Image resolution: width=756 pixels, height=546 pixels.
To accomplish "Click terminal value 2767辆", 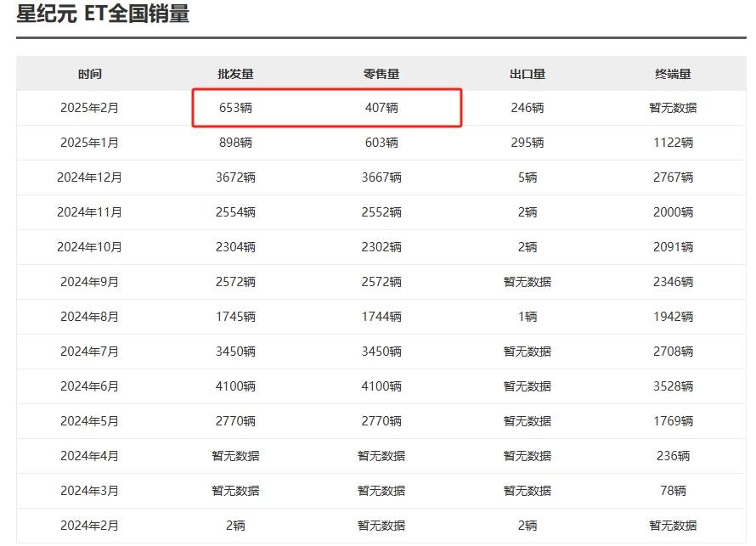I will coord(673,177).
